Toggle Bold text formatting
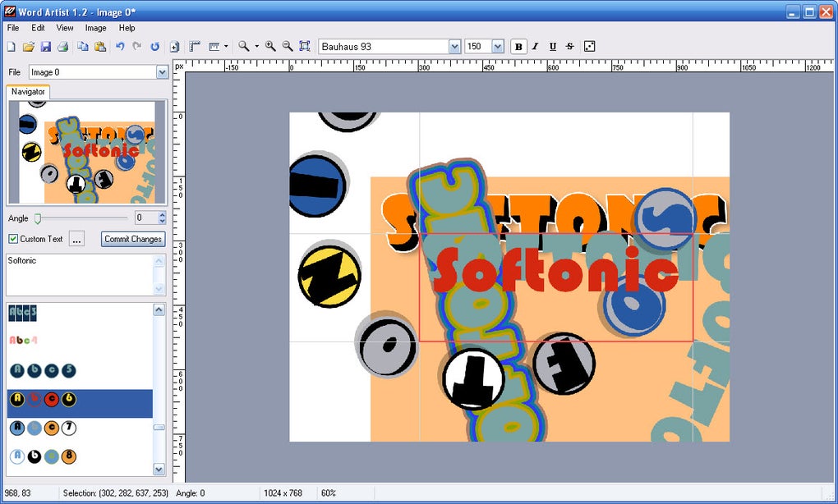838x504 pixels. [518, 47]
